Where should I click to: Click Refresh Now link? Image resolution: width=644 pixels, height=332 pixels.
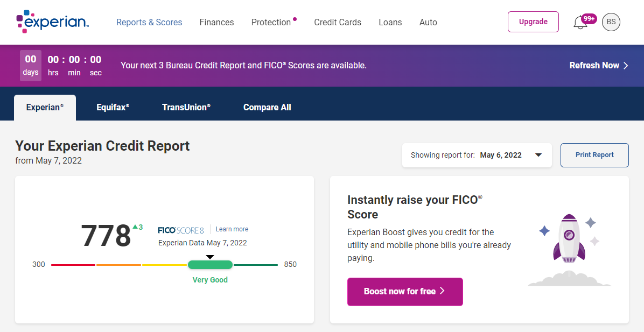[599, 66]
